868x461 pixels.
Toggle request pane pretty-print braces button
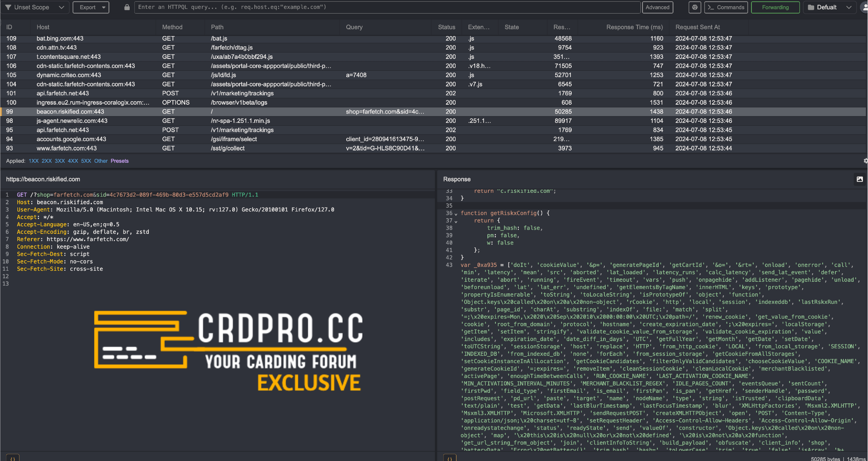[x=13, y=458]
